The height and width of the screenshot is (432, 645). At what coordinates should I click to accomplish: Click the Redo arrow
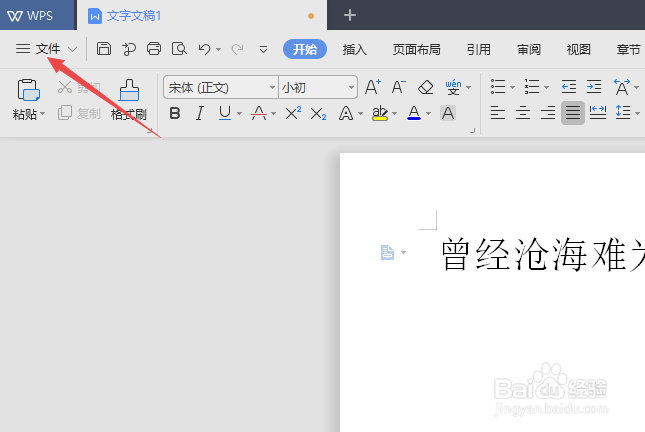click(237, 49)
